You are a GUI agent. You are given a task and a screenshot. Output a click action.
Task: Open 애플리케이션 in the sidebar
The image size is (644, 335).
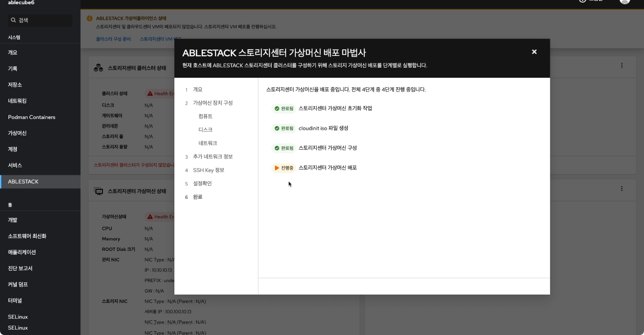tap(40, 252)
